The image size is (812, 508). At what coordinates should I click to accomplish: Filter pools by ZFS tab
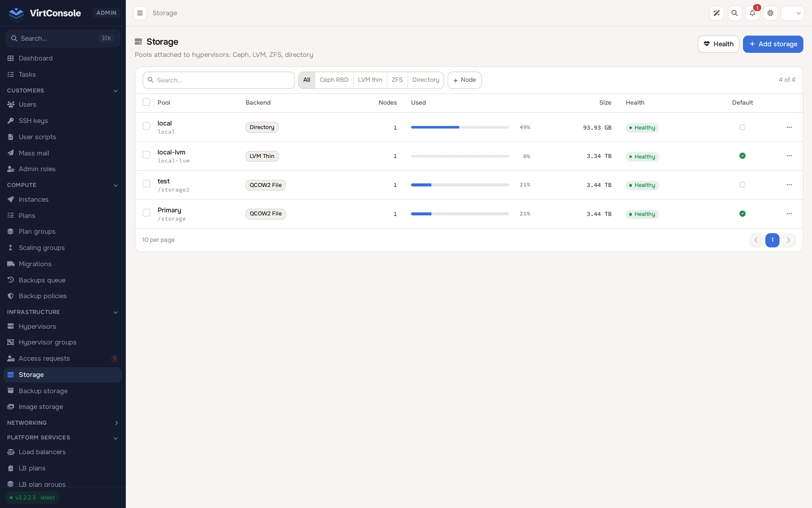[x=397, y=80]
